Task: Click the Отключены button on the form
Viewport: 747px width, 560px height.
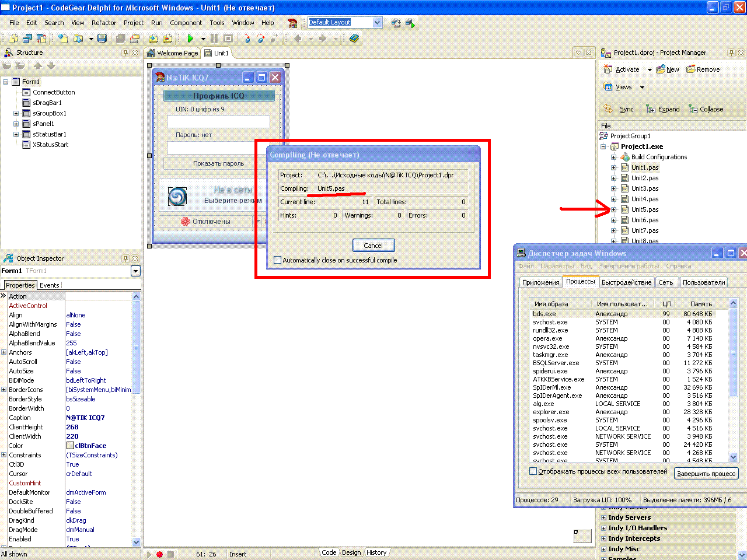Action: [206, 222]
